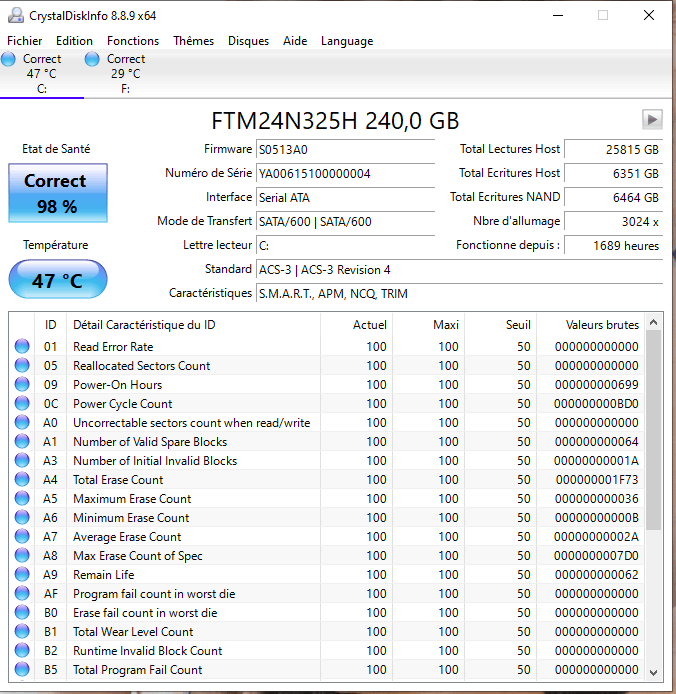Screen dimensions: 676x694
Task: Click status icon for Runtime Invalid Block Count
Action: coord(22,651)
